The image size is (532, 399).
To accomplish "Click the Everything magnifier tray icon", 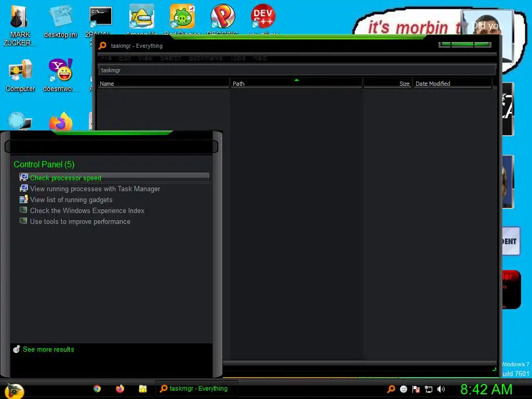I will click(391, 389).
